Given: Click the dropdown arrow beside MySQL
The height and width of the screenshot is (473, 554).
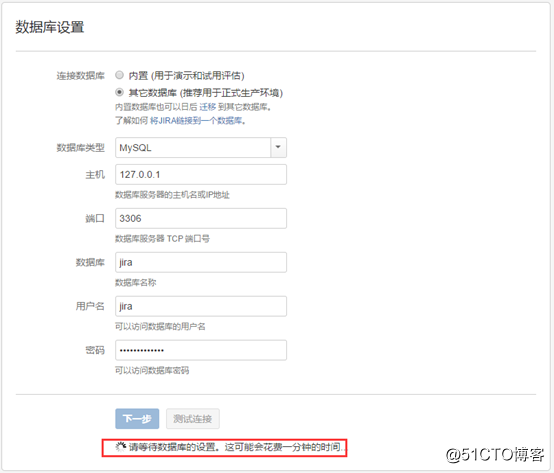Looking at the screenshot, I should tap(278, 148).
